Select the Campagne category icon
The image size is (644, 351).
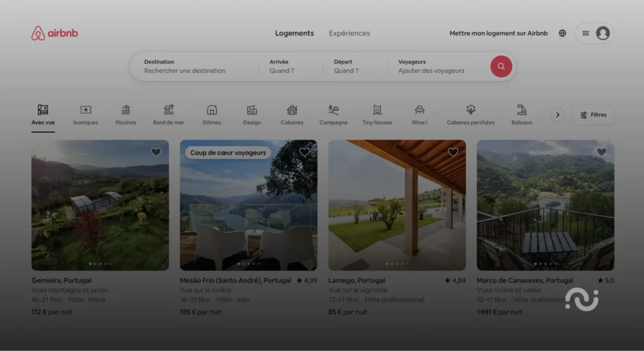[333, 109]
